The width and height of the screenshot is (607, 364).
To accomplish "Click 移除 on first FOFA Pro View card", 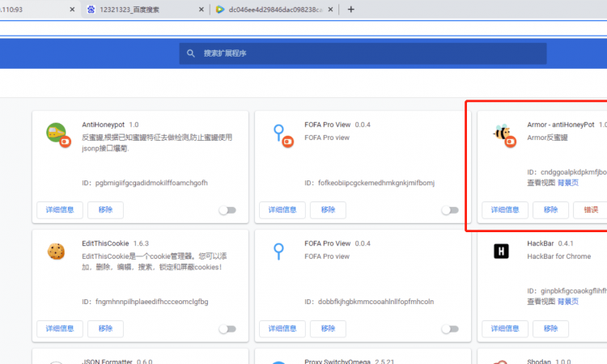I will 328,210.
